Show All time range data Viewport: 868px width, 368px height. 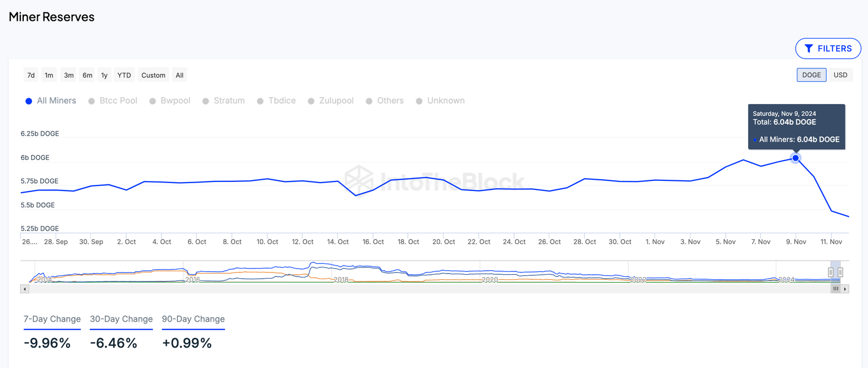(x=179, y=75)
